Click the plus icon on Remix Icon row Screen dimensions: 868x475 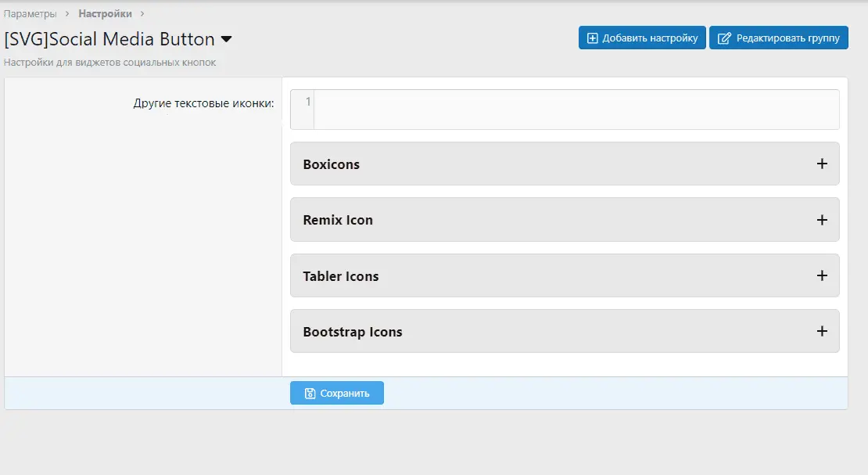click(821, 220)
